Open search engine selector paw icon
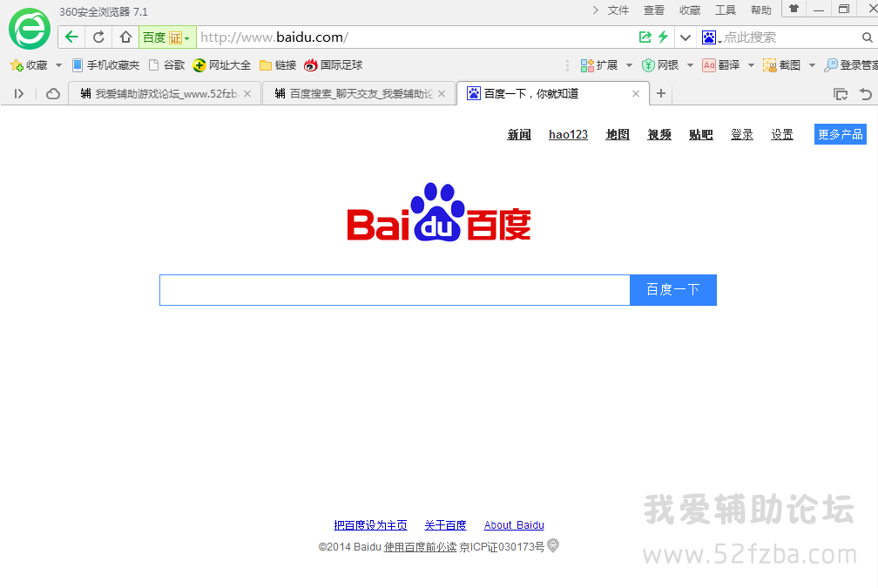The image size is (878, 588). [709, 37]
